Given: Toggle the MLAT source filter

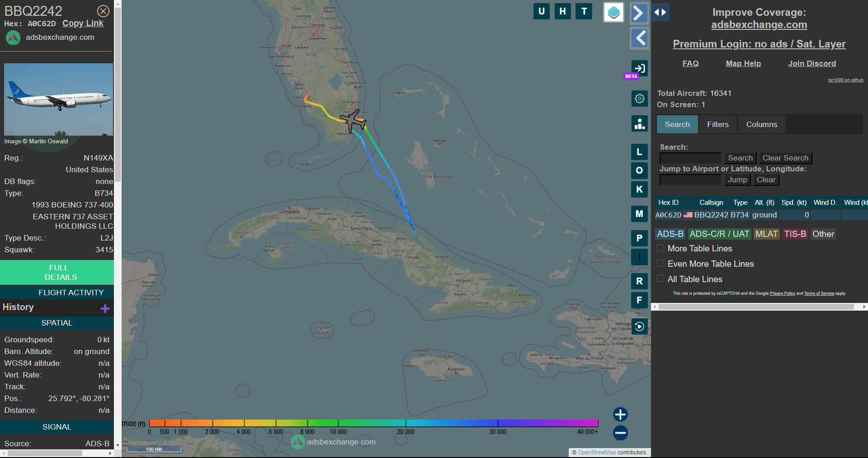Looking at the screenshot, I should [767, 234].
